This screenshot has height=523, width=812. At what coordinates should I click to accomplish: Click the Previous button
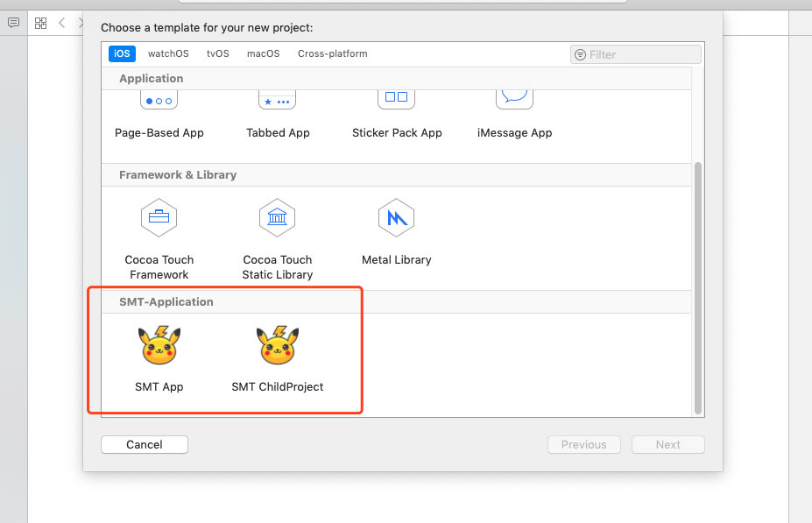[584, 444]
